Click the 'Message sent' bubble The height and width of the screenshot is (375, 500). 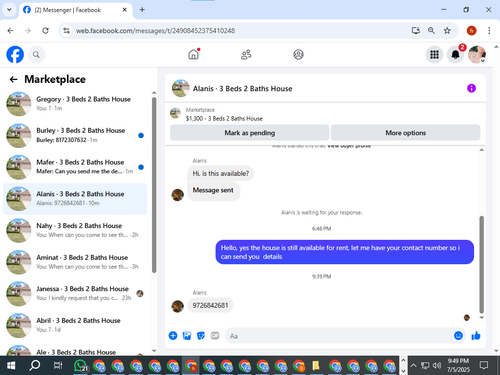(213, 190)
